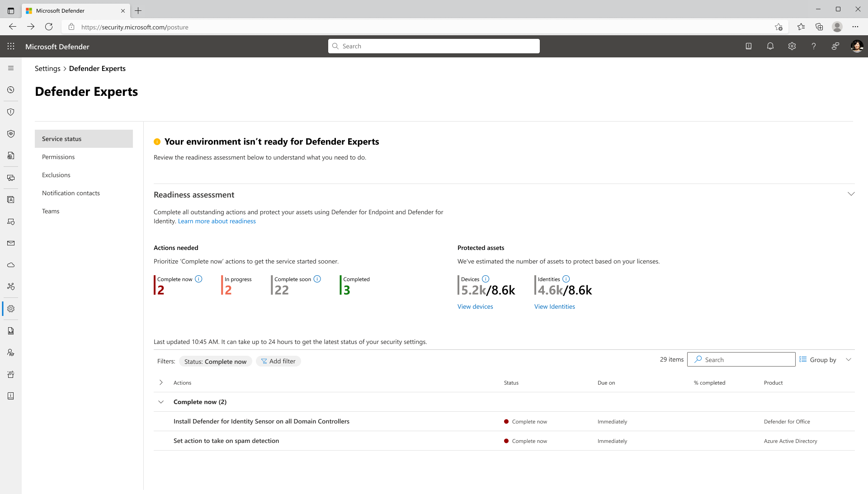Viewport: 868px width, 494px height.
Task: Collapse the Readiness assessment section
Action: point(851,194)
